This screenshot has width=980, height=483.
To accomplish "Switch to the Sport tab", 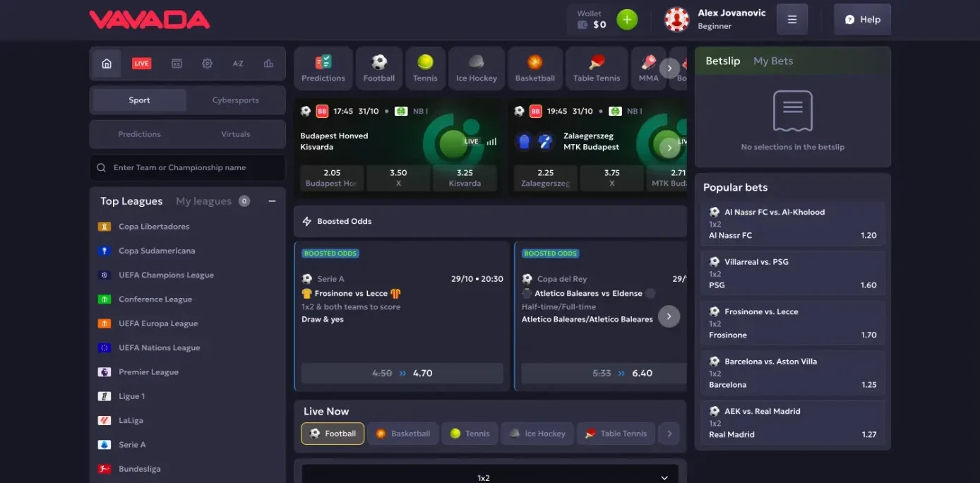I will [140, 100].
